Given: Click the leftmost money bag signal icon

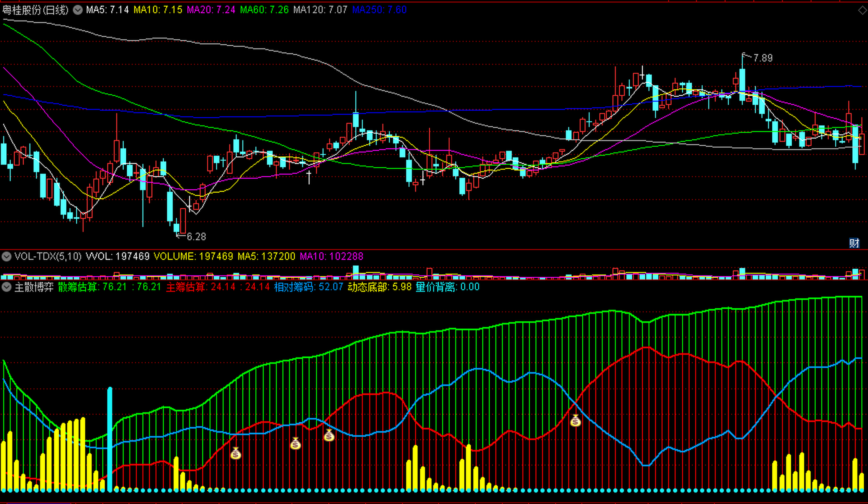Looking at the screenshot, I should [235, 454].
